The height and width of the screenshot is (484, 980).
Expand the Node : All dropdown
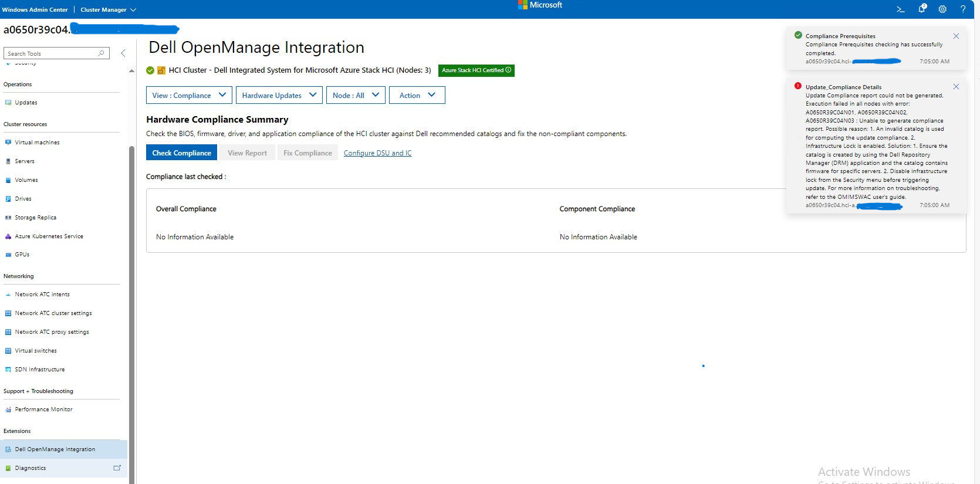[356, 95]
